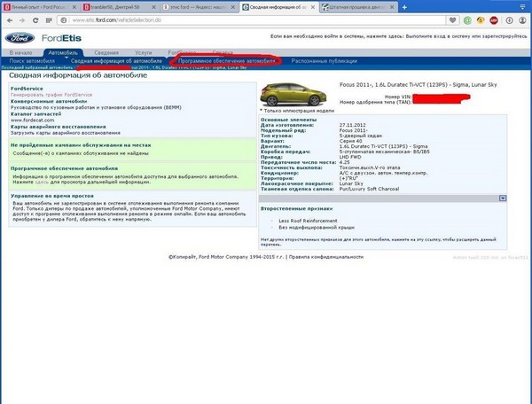
Task: Select 'Less Roof Reinforcement' feature text
Action: tap(308, 221)
